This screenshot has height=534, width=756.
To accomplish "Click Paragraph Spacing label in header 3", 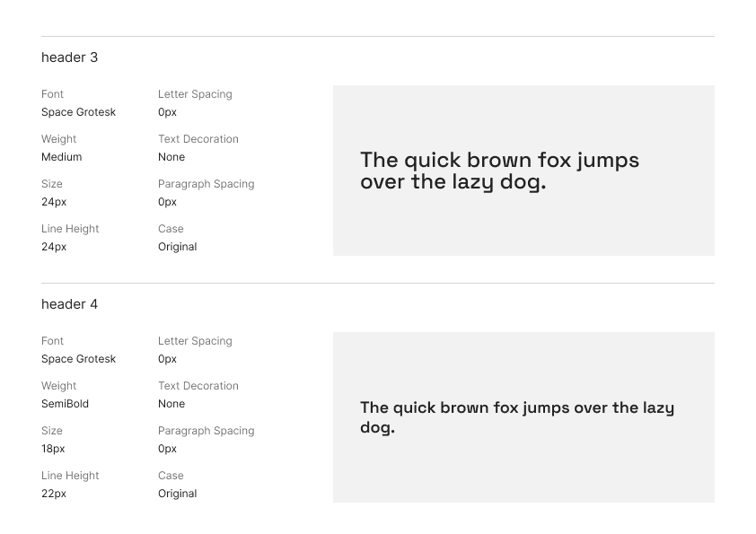I will coord(207,184).
